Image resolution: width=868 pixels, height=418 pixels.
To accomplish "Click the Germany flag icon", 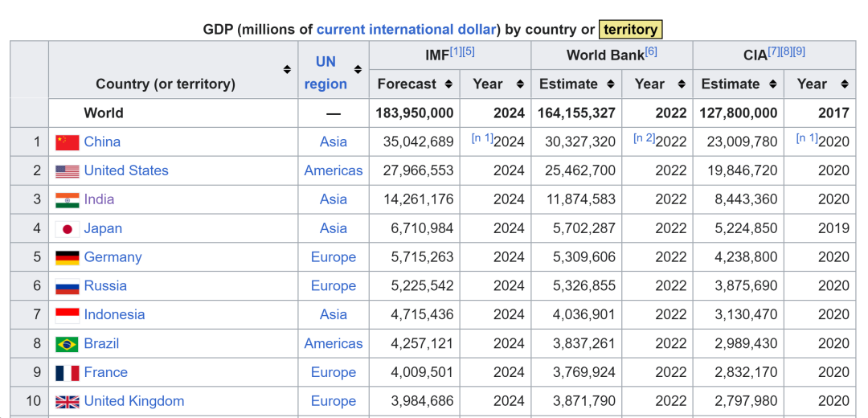I will (x=68, y=257).
